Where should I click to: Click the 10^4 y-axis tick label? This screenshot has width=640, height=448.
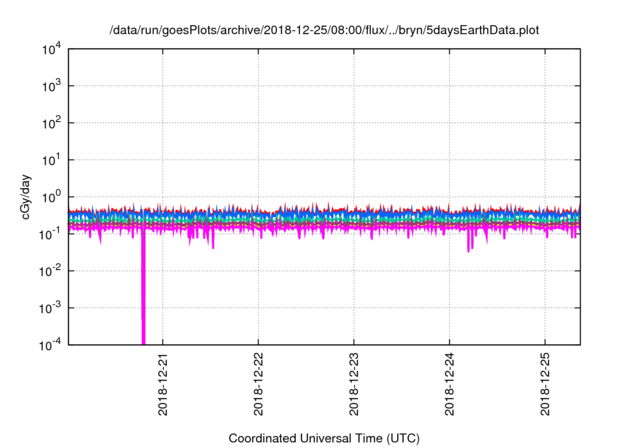tap(51, 50)
